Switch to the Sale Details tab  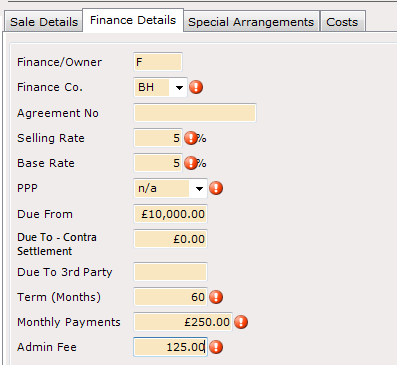coord(44,22)
